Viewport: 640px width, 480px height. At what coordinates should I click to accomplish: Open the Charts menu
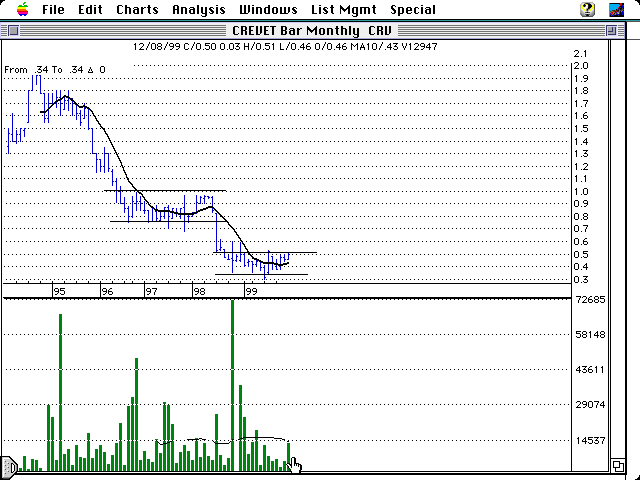tap(137, 9)
